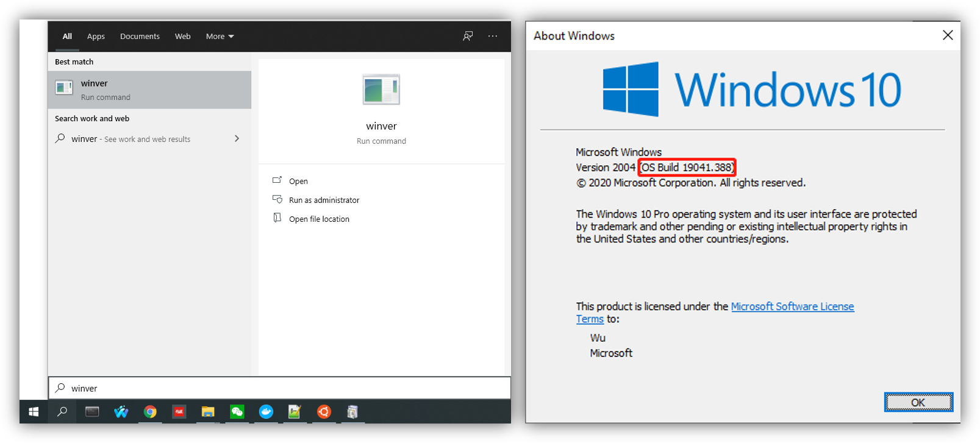
Task: Open the Command Prompt taskbar icon
Action: click(92, 412)
